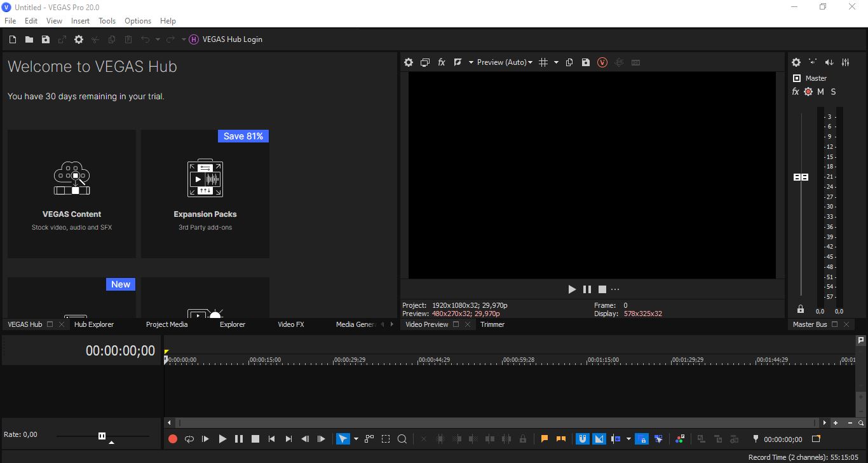Click VEGAS Hub Login
868x463 pixels.
point(233,39)
